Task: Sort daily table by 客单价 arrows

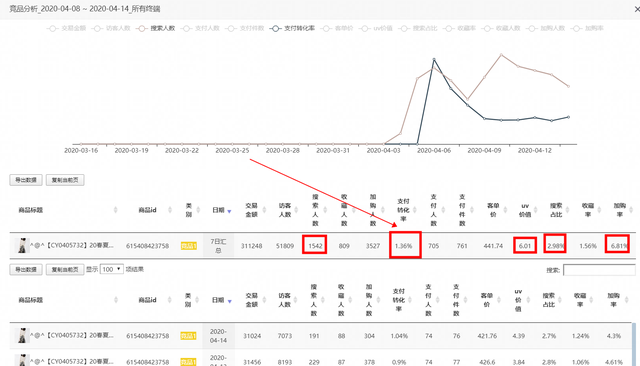Action: point(498,300)
